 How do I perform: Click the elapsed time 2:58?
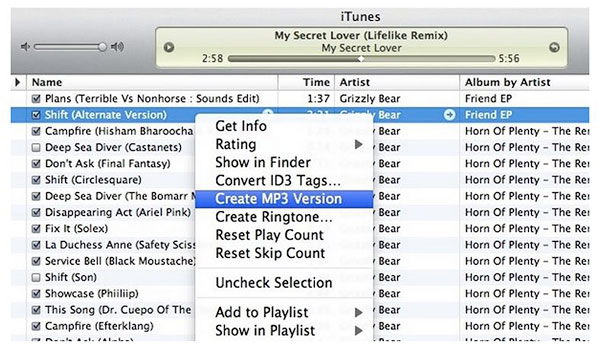click(x=212, y=59)
